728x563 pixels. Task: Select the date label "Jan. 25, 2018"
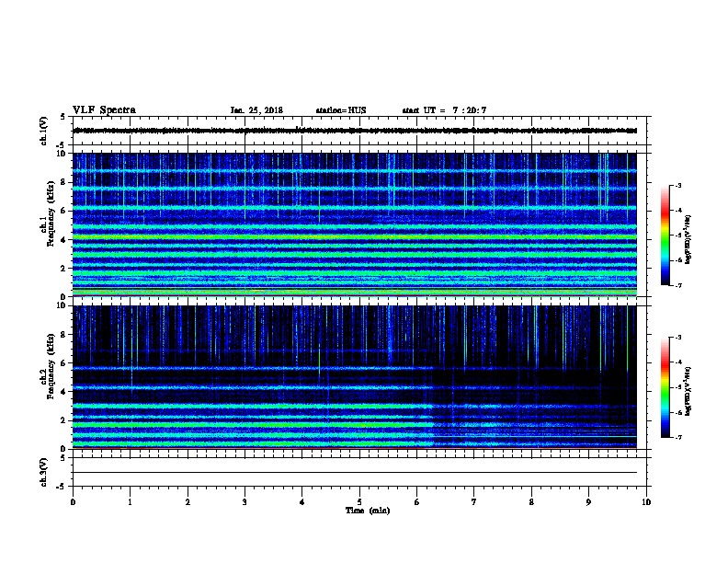click(256, 110)
